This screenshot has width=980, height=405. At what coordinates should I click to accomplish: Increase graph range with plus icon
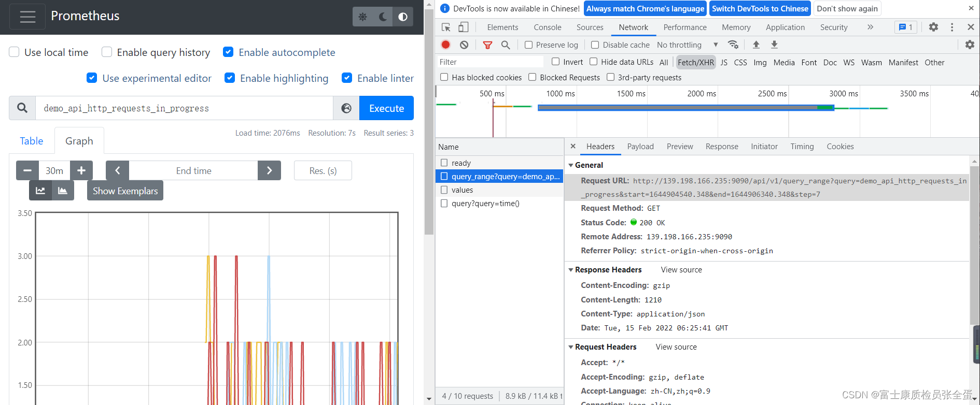click(x=81, y=170)
